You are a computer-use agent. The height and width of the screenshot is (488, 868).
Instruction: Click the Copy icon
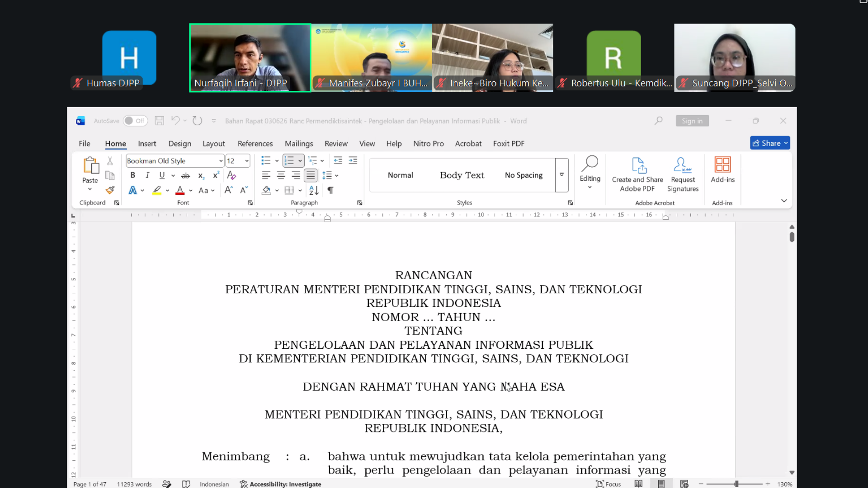(x=110, y=175)
